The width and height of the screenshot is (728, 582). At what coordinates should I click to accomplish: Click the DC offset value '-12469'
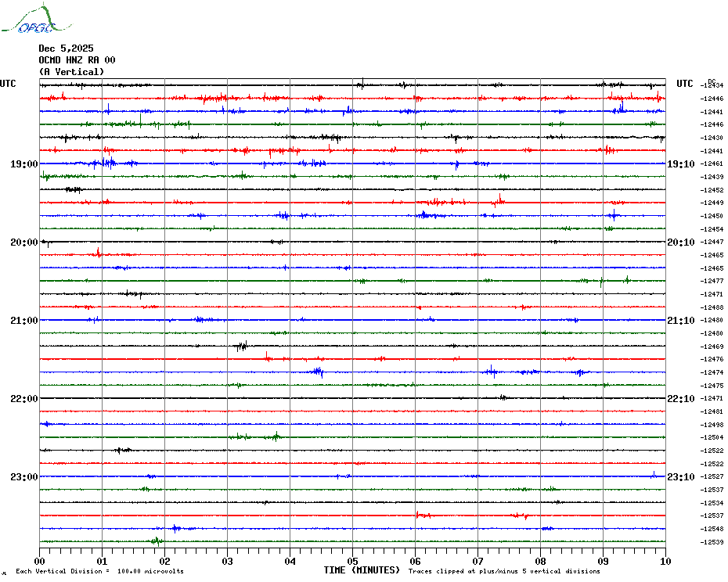click(x=712, y=347)
